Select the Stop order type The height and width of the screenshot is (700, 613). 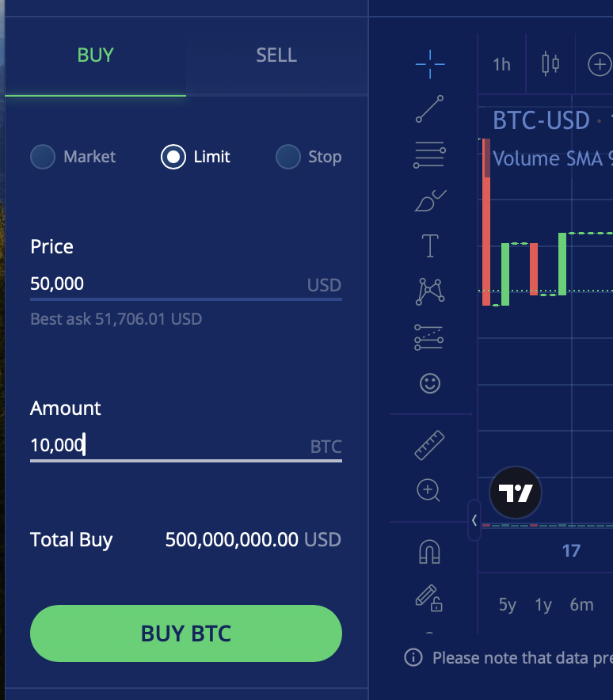click(288, 157)
